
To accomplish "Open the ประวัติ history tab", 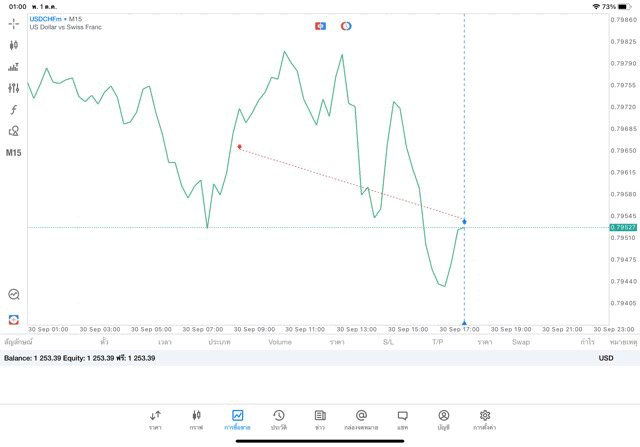I will [279, 420].
